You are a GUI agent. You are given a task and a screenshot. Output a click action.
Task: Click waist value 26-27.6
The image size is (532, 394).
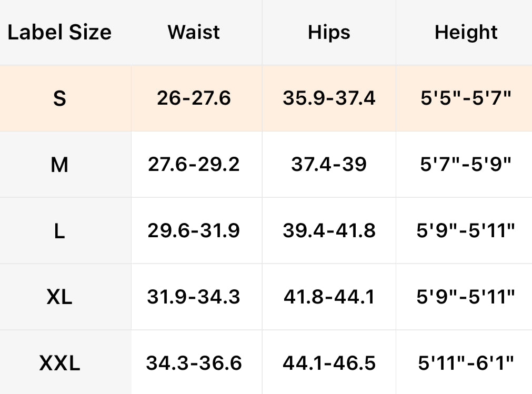[194, 98]
